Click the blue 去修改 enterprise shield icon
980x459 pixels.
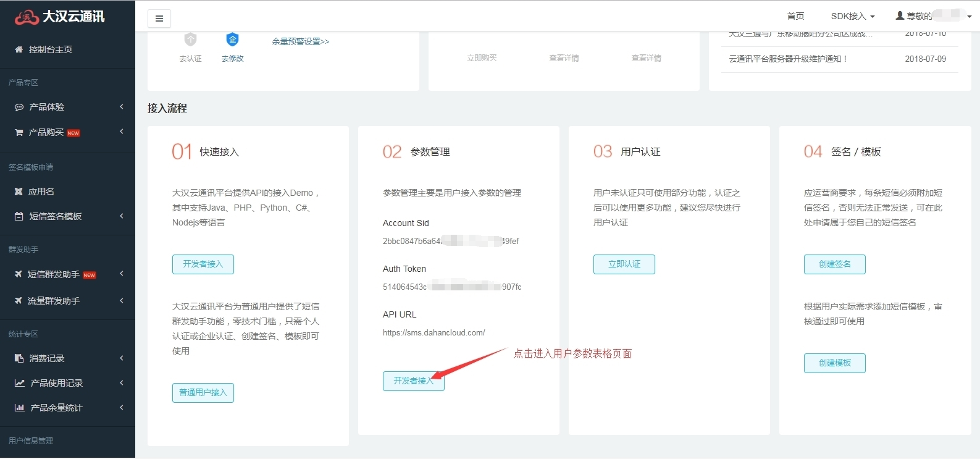pyautogui.click(x=233, y=39)
